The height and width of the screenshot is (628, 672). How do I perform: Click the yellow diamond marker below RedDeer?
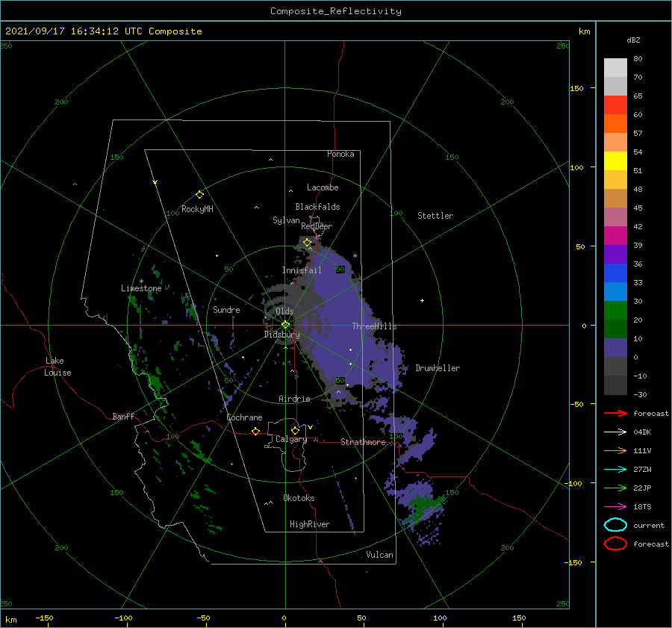307,243
